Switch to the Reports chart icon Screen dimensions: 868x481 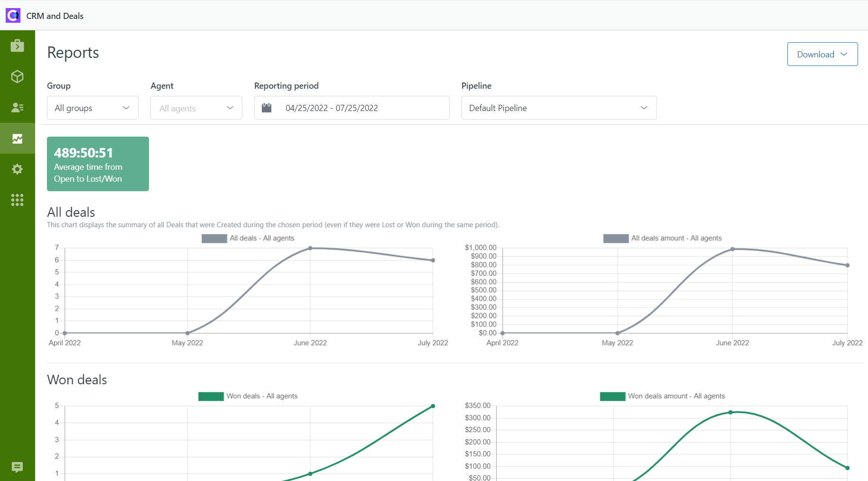coord(17,138)
